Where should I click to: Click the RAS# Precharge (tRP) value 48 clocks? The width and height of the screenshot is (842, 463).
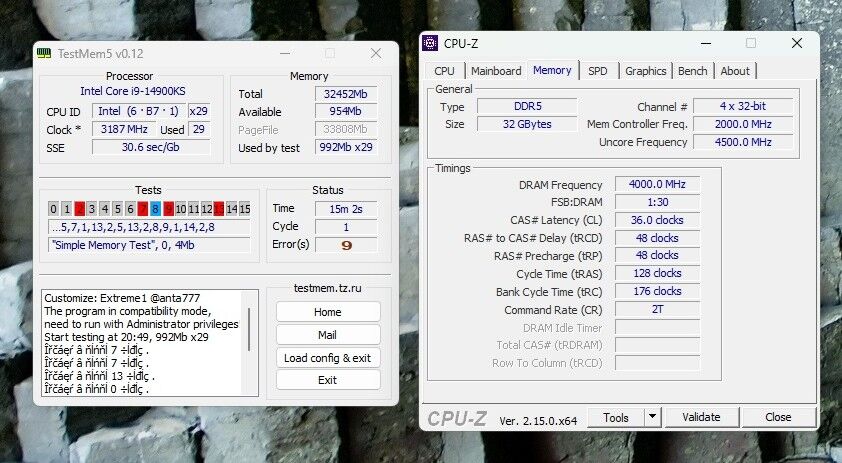pyautogui.click(x=657, y=256)
